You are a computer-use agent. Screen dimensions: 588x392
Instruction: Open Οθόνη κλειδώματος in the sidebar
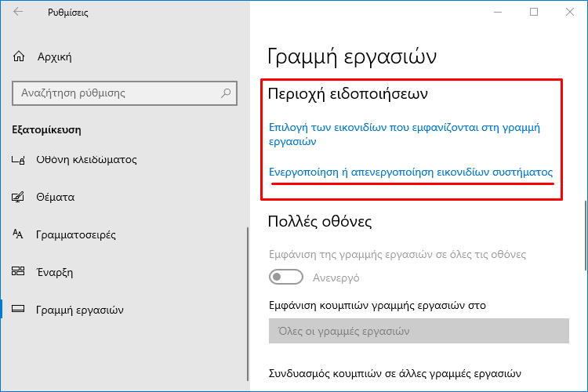click(86, 160)
